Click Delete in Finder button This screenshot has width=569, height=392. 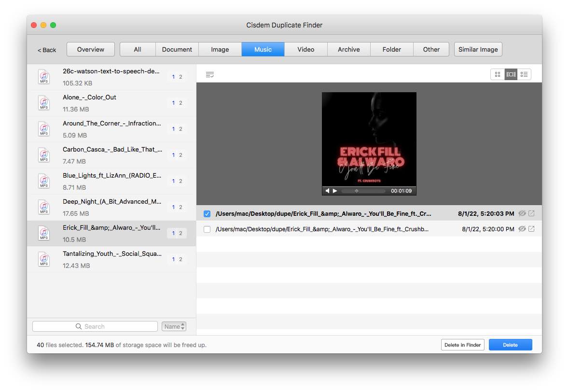463,345
